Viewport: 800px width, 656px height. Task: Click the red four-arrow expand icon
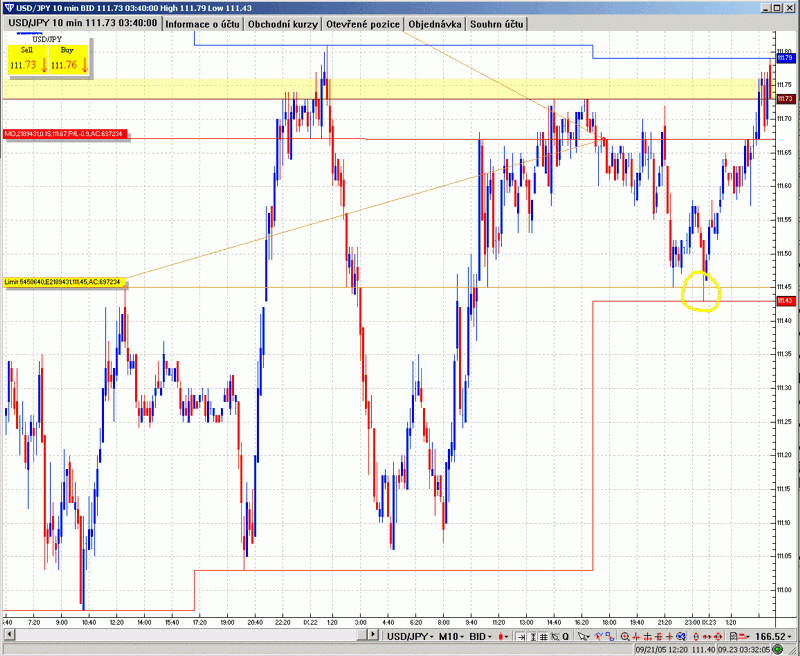point(718,637)
